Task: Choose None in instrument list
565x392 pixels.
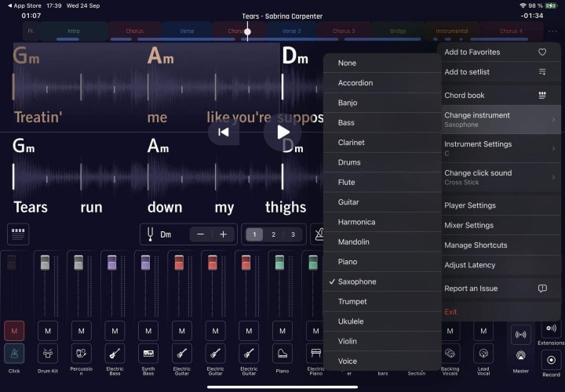Action: point(382,63)
